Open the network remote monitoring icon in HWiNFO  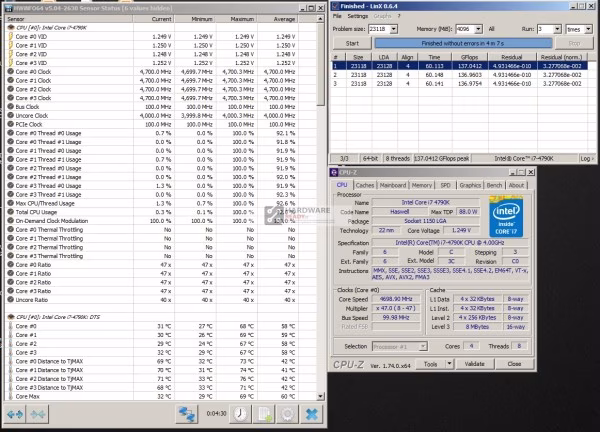[x=186, y=414]
